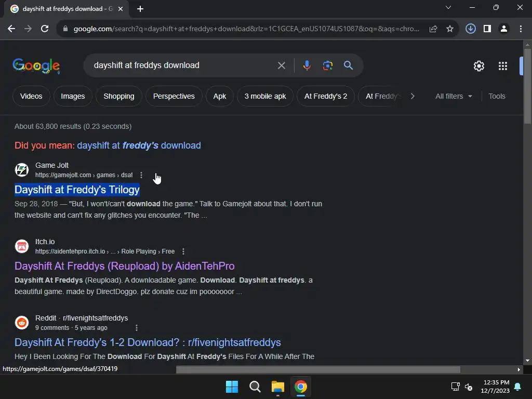Click the share page icon in the address bar
The height and width of the screenshot is (399, 532).
coord(433,29)
